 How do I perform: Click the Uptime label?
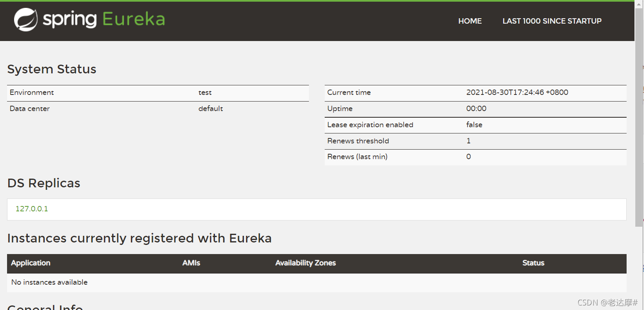pos(340,109)
